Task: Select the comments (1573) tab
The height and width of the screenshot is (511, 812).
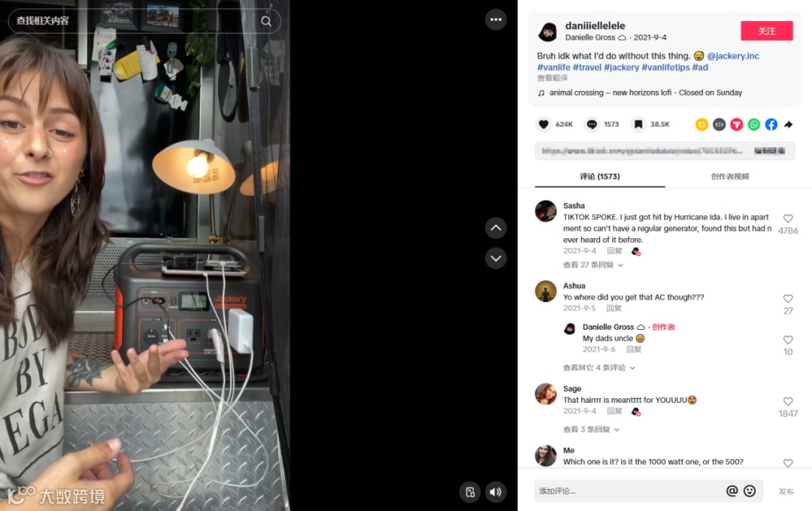Action: (x=600, y=177)
